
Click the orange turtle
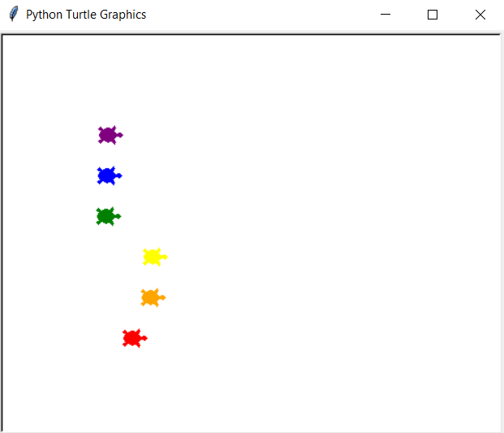(151, 297)
